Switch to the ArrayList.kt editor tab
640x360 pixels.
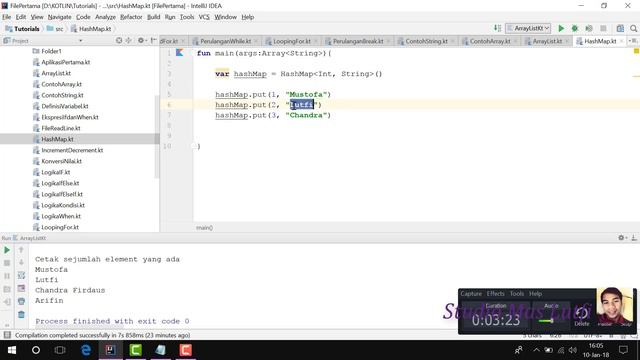(547, 41)
